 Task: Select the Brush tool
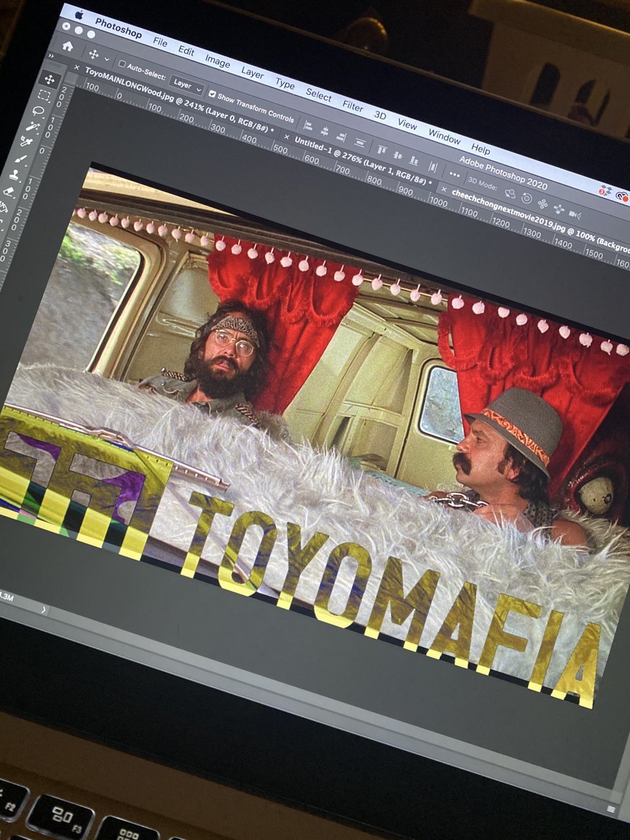21,160
